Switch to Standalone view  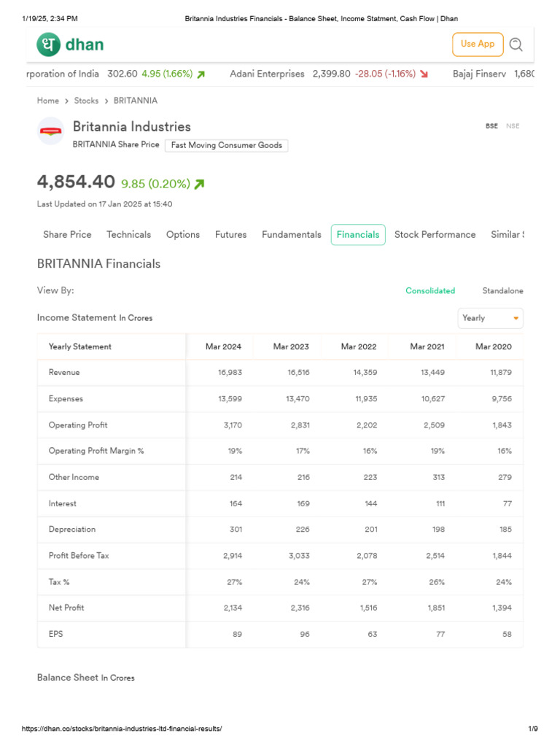point(502,290)
